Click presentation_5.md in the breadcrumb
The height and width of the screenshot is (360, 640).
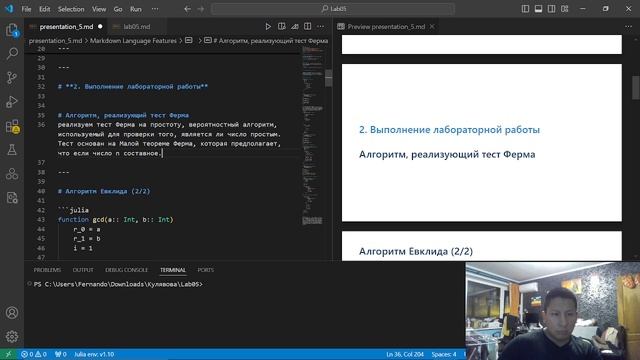click(55, 41)
